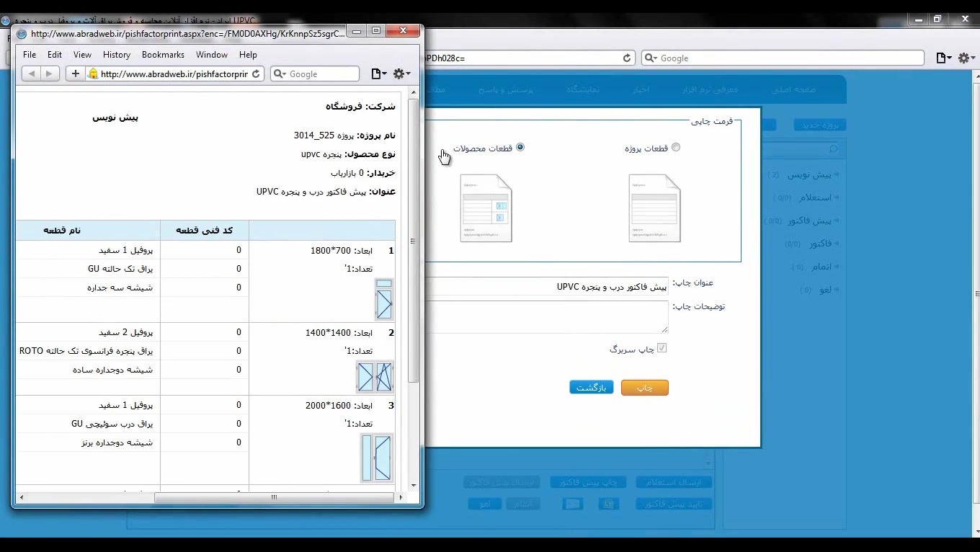
Task: Open the Bookmarks menu in the popup
Action: [x=163, y=55]
